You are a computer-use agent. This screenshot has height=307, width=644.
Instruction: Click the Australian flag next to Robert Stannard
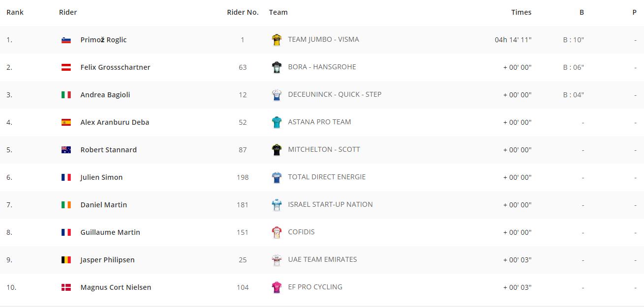click(66, 150)
